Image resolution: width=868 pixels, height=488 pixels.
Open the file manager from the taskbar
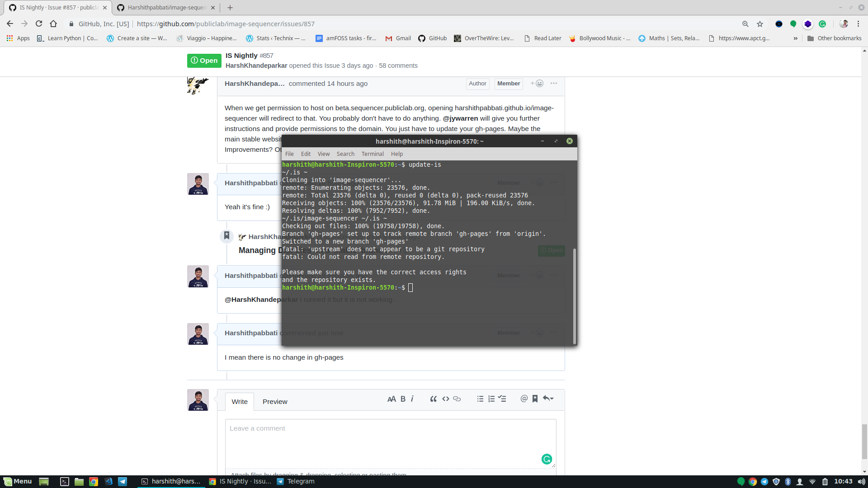click(x=79, y=482)
